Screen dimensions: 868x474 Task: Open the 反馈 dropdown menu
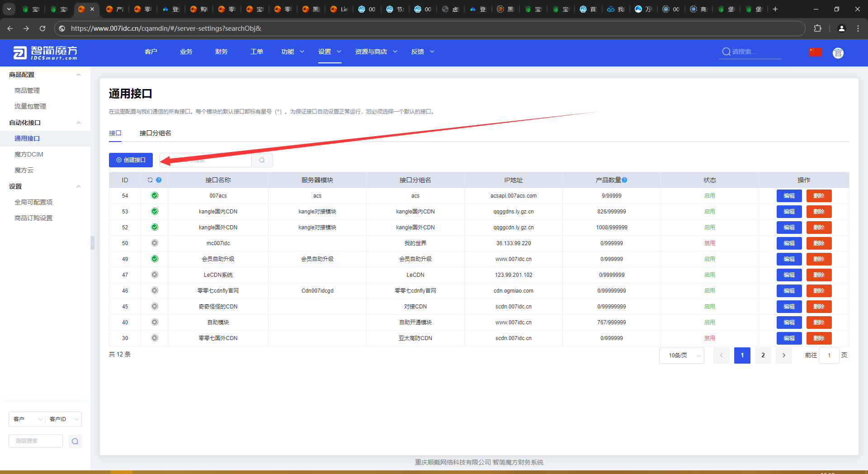pyautogui.click(x=423, y=52)
